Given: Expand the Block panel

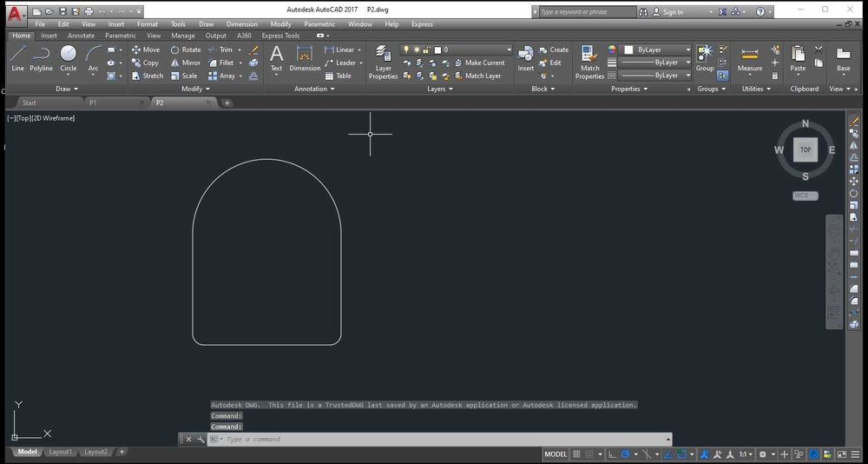Looking at the screenshot, I should tap(543, 89).
